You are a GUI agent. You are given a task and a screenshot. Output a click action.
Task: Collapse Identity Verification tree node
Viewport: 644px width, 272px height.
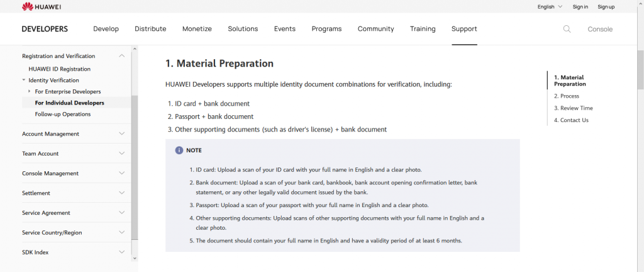(24, 80)
